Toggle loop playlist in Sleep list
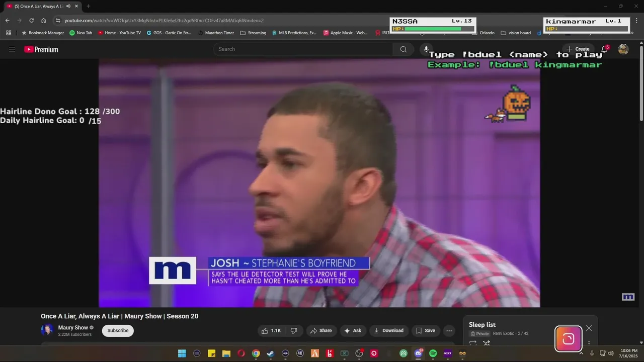The image size is (644, 362). point(473,343)
